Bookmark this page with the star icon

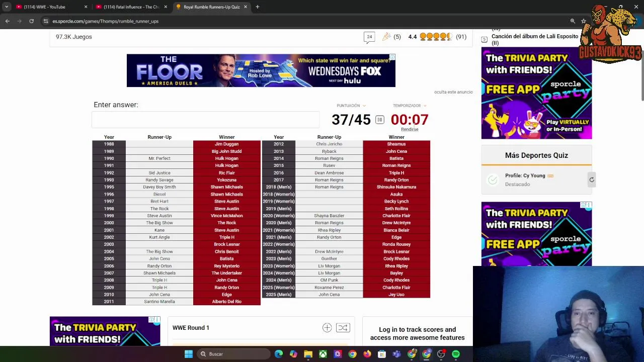583,21
